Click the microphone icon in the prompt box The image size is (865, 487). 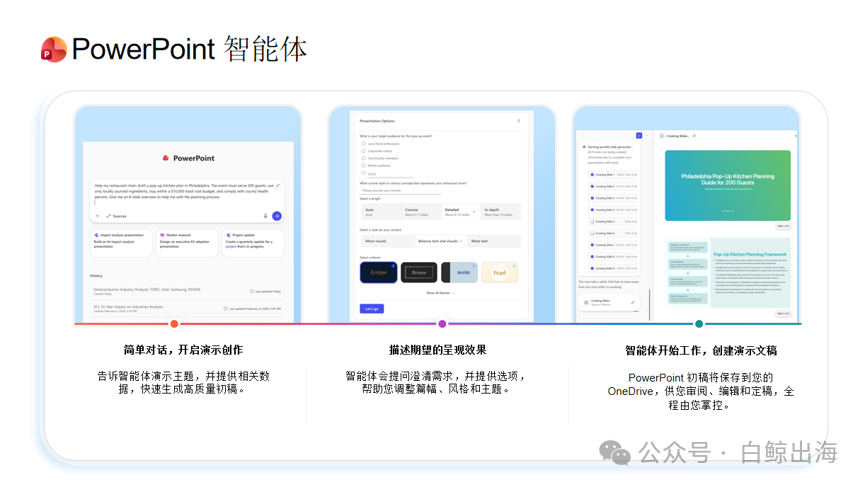265,216
